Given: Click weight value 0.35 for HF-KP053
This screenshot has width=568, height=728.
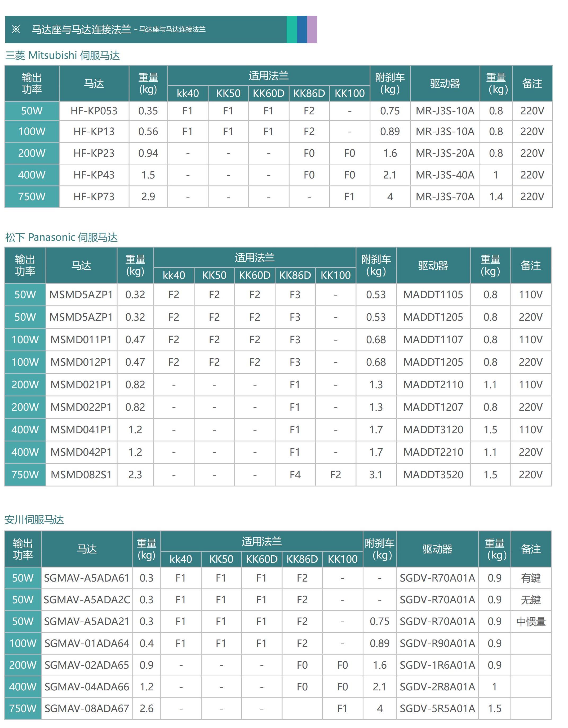Looking at the screenshot, I should (148, 111).
